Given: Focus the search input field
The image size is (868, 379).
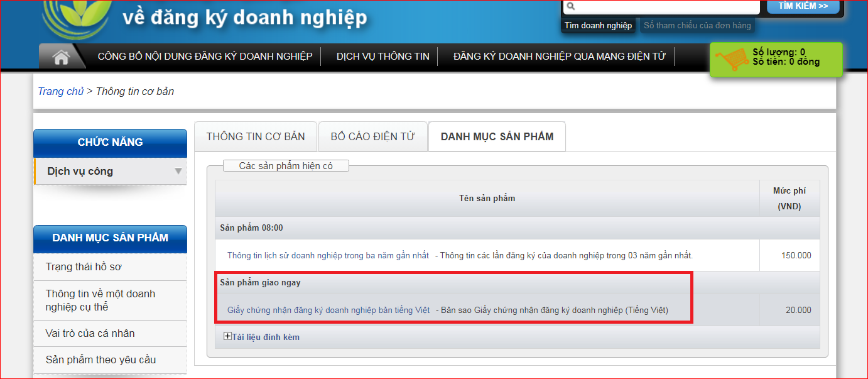Looking at the screenshot, I should point(661,8).
